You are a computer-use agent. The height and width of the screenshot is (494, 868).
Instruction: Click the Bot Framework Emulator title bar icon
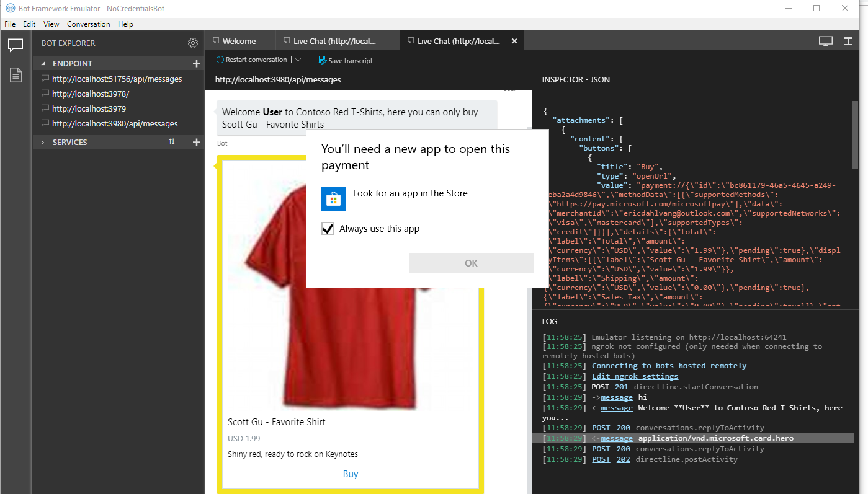point(10,9)
